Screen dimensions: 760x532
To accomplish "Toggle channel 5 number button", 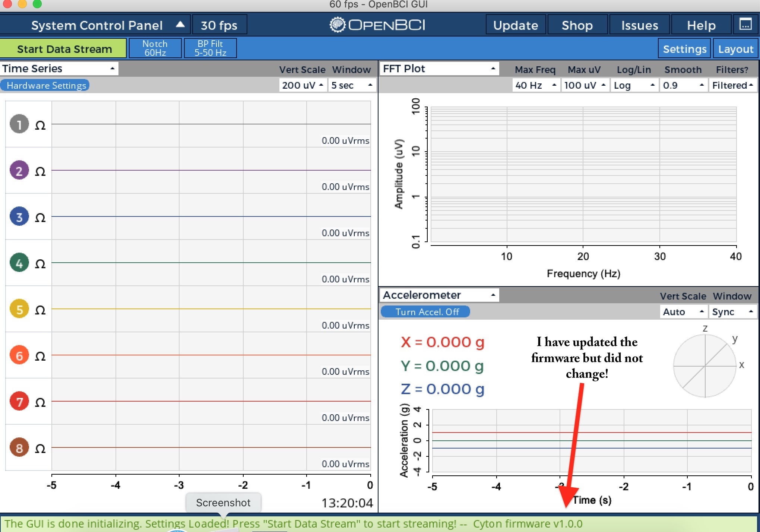I will coord(19,309).
